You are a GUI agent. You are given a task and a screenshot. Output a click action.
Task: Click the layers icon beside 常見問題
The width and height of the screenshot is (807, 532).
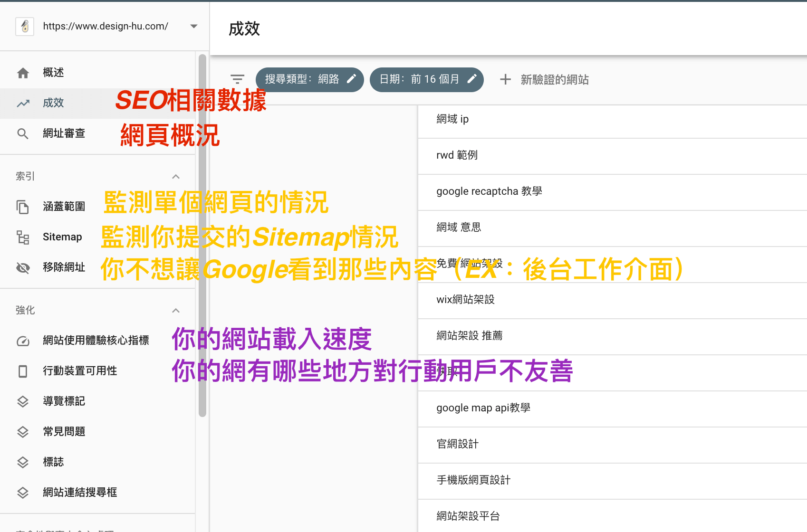pos(23,432)
